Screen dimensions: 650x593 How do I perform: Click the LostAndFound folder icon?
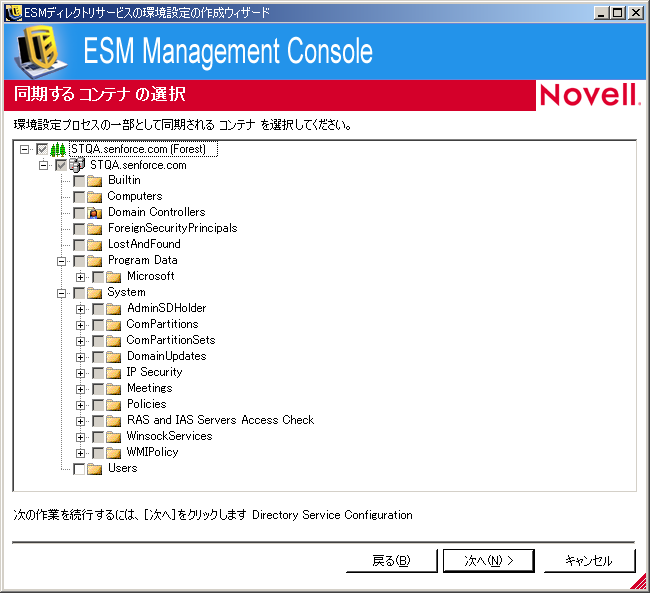pos(95,245)
